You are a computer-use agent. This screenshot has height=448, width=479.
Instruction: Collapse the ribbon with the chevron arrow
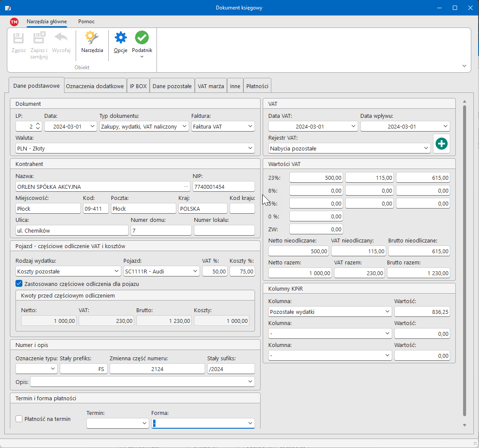[x=464, y=66]
